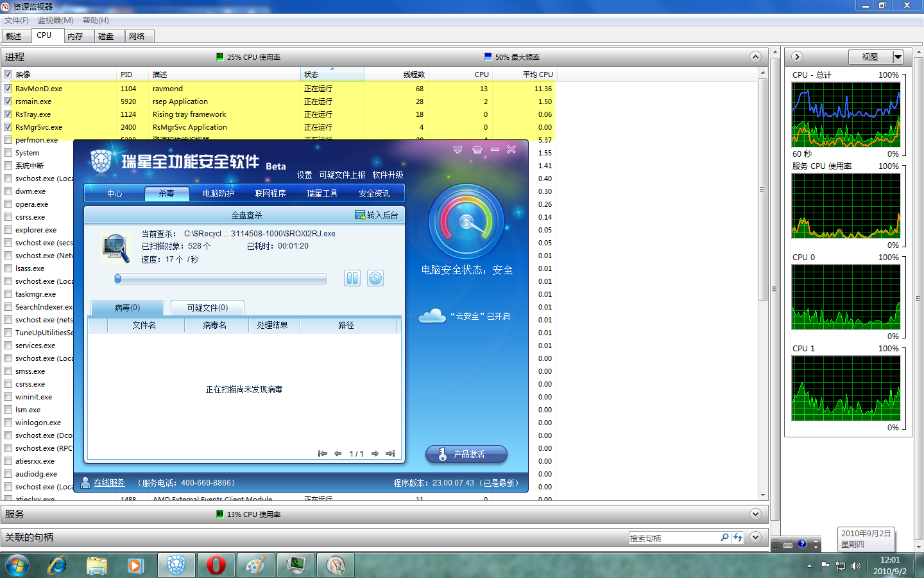Check the opera.exe process checkbox

pos(8,204)
